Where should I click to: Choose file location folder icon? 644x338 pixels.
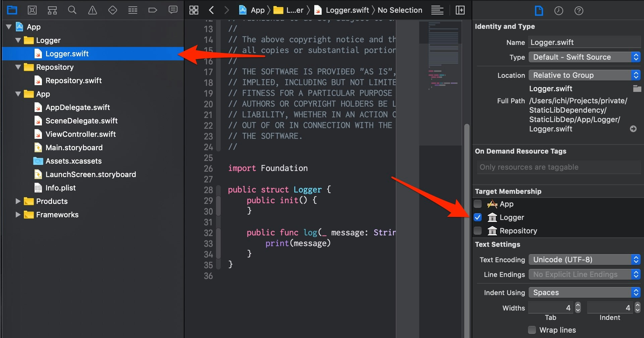coord(637,89)
